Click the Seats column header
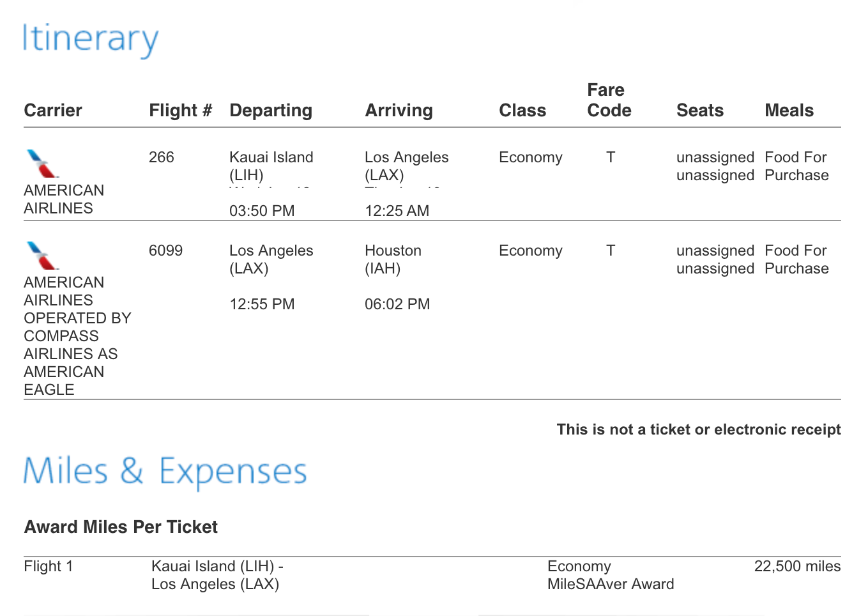 pyautogui.click(x=700, y=111)
